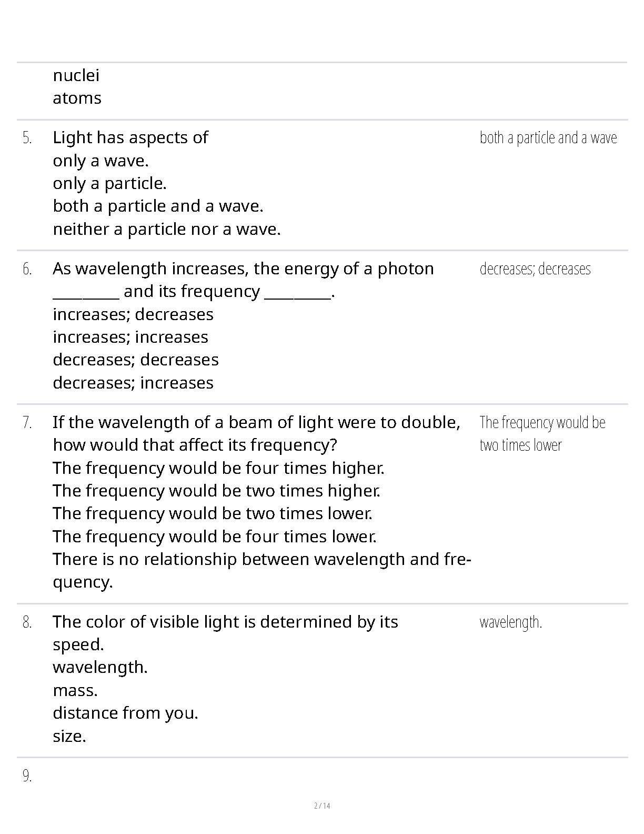Screen dimensions: 644x834
Task: Click the 'mass.' answer option
Action: (75, 690)
